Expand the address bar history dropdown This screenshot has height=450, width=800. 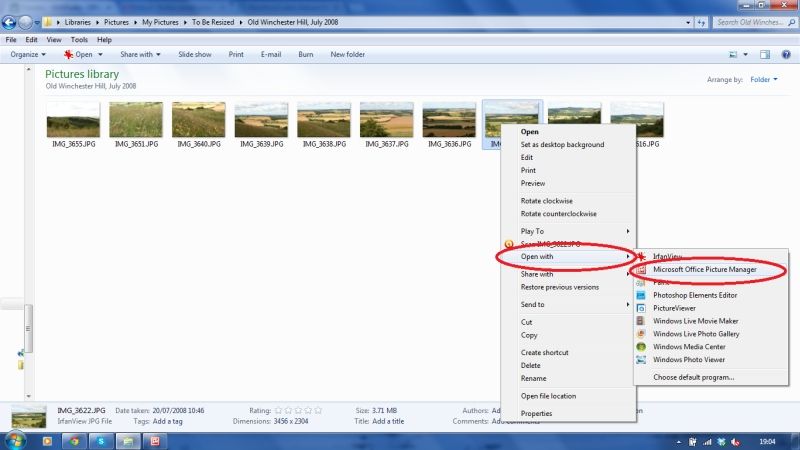pyautogui.click(x=688, y=22)
